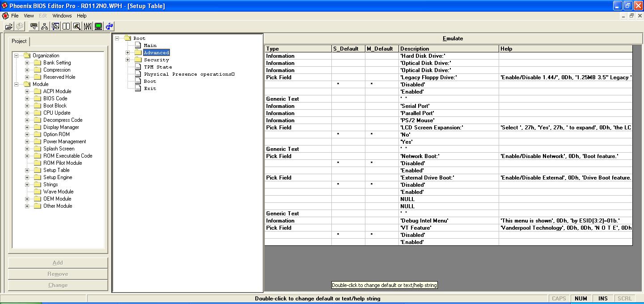This screenshot has height=304, width=644.
Task: Open the File menu
Action: pos(15,16)
